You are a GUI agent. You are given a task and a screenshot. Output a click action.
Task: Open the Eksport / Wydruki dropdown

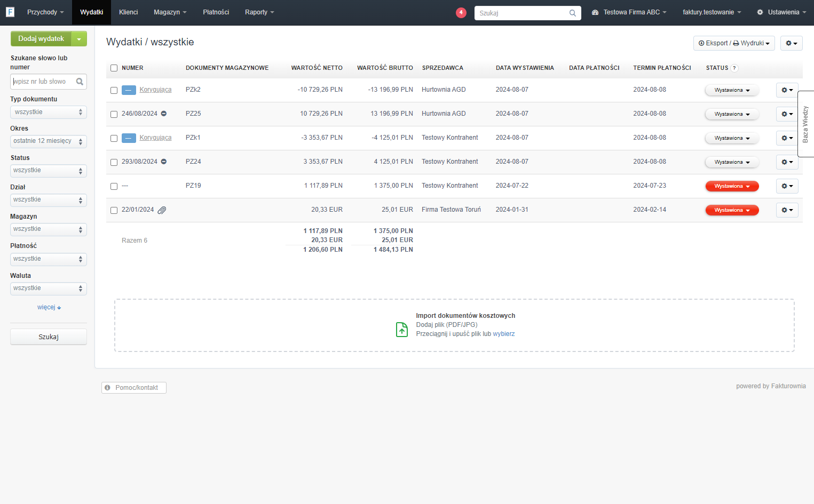pyautogui.click(x=734, y=43)
